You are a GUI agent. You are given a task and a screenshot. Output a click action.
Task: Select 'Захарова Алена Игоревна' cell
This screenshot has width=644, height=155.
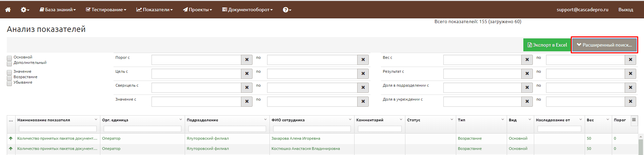pyautogui.click(x=296, y=138)
